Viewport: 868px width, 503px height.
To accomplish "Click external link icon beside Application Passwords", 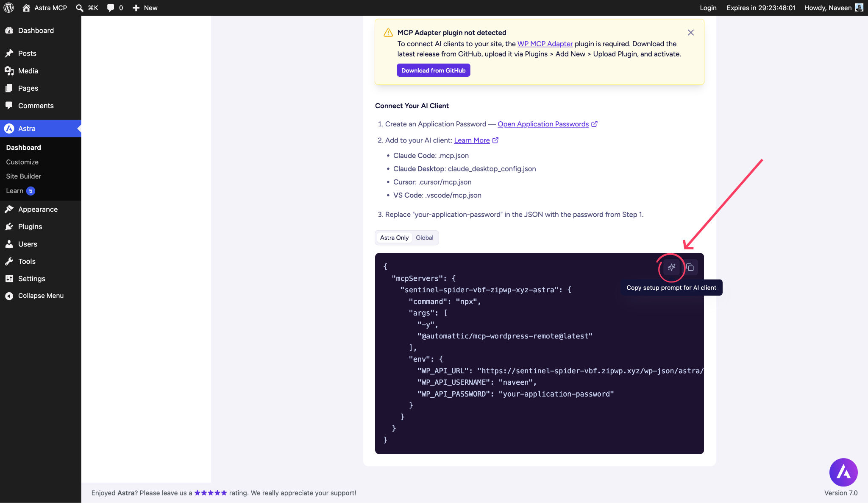I will click(594, 124).
